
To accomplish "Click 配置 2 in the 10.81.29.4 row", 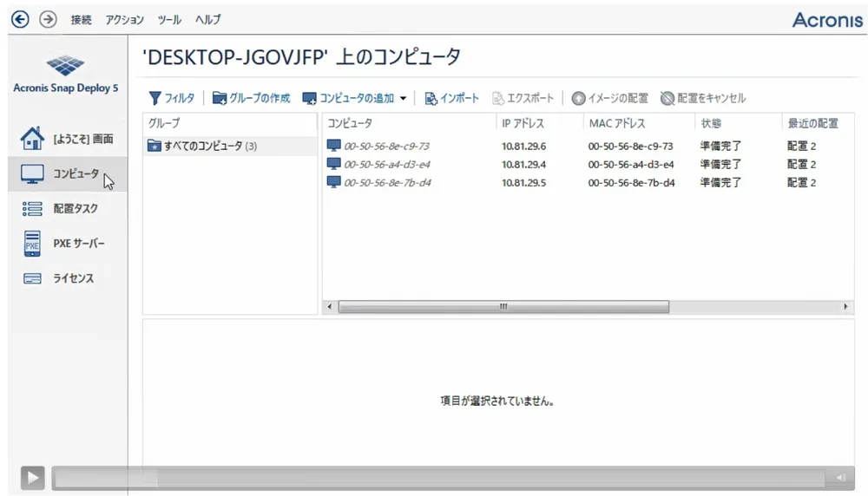I will (801, 165).
